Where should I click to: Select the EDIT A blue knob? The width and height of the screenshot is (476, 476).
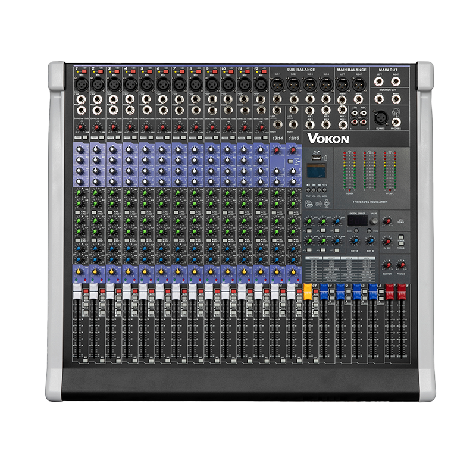click(x=354, y=241)
